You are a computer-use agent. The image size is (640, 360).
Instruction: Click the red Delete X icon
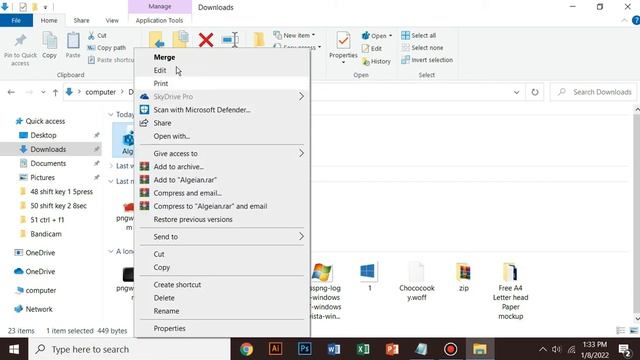(206, 40)
